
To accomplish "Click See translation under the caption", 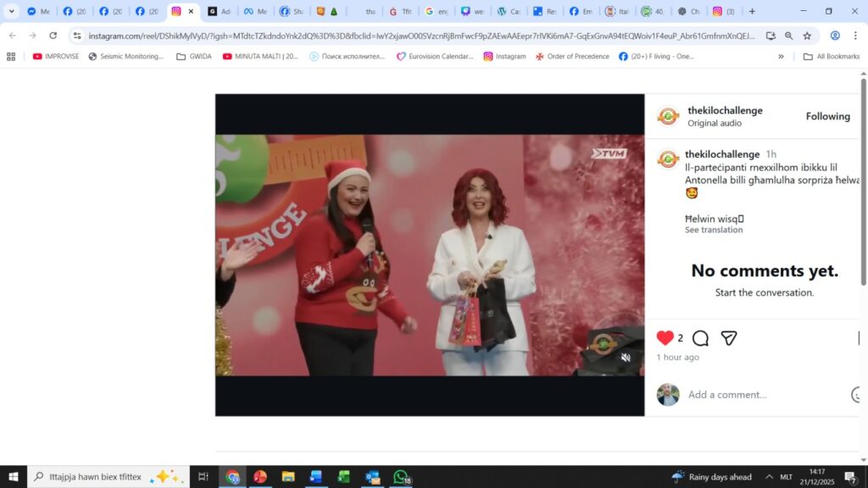I will click(714, 230).
